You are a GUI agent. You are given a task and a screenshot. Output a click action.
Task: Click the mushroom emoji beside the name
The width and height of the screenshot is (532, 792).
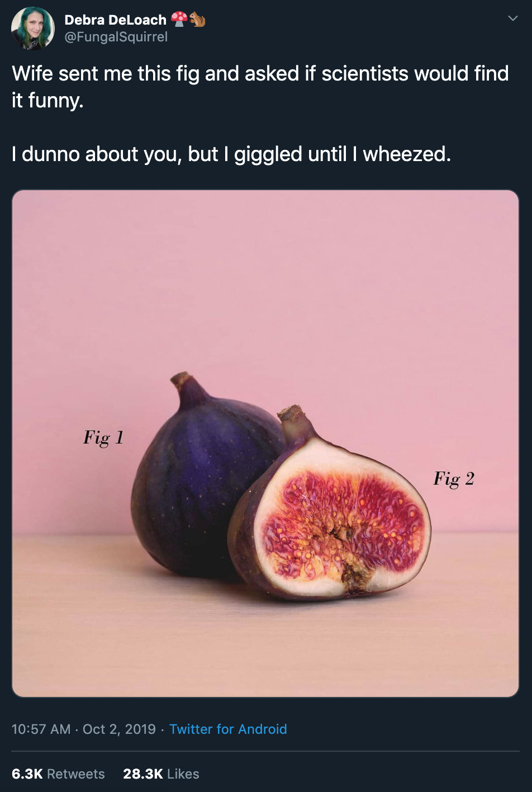[x=179, y=20]
